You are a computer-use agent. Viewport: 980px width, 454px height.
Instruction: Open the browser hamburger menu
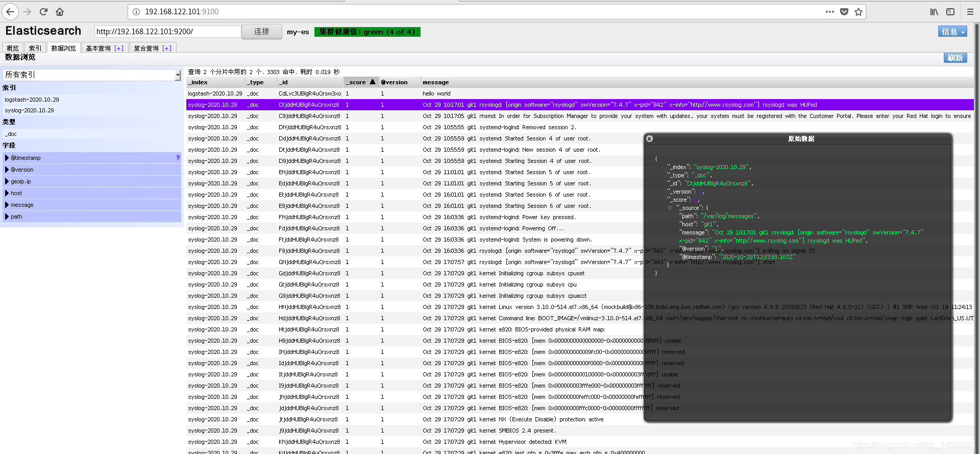click(970, 11)
